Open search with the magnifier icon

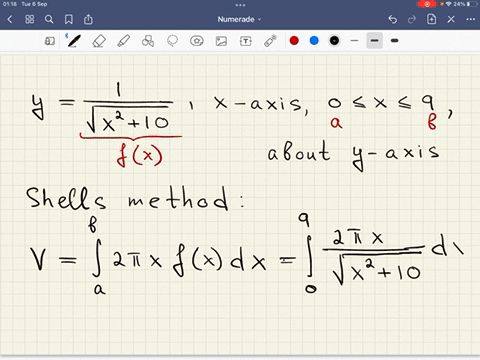point(49,19)
